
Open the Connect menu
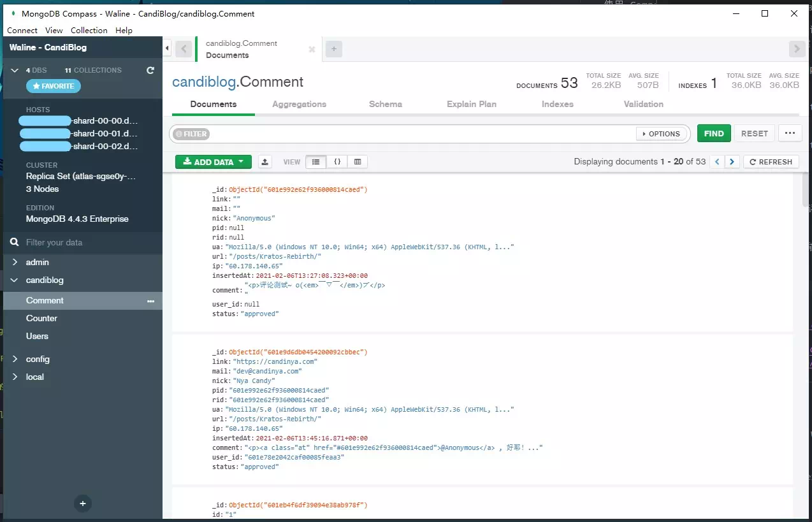pyautogui.click(x=22, y=30)
